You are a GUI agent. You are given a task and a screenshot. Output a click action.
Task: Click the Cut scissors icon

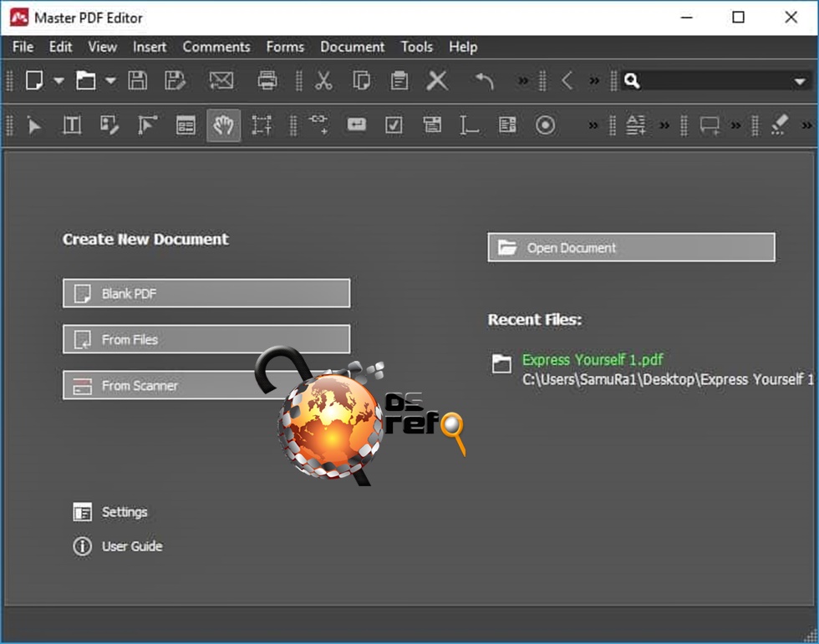pyautogui.click(x=324, y=81)
